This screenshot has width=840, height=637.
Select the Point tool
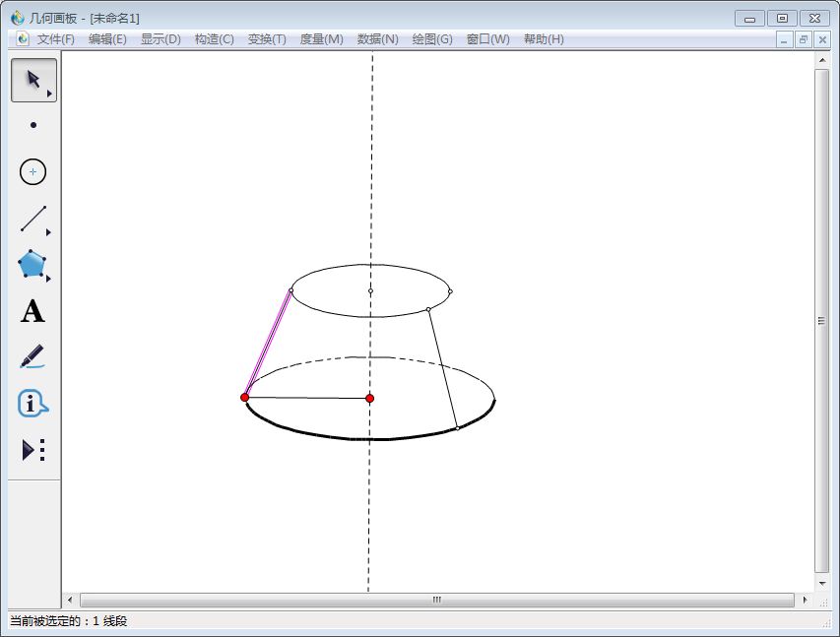pos(33,126)
